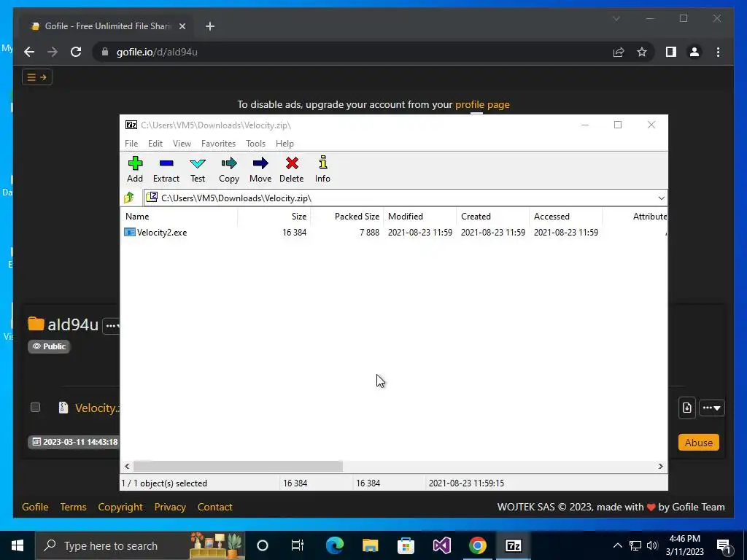Open the Favorites menu

click(218, 144)
